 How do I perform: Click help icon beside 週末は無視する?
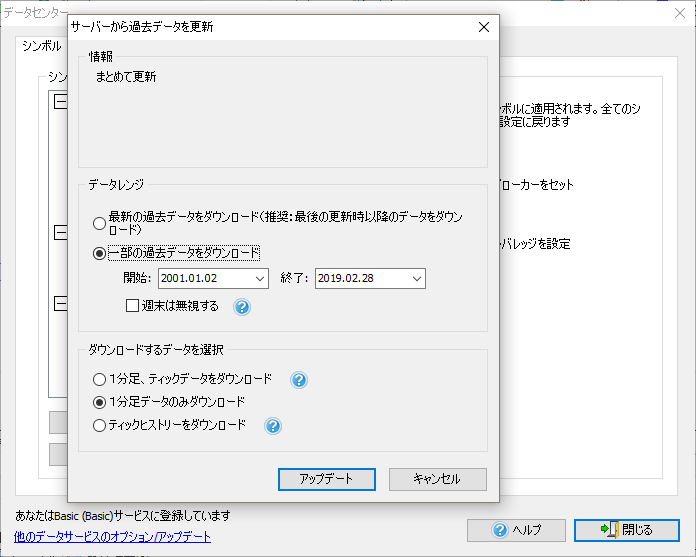tap(241, 307)
